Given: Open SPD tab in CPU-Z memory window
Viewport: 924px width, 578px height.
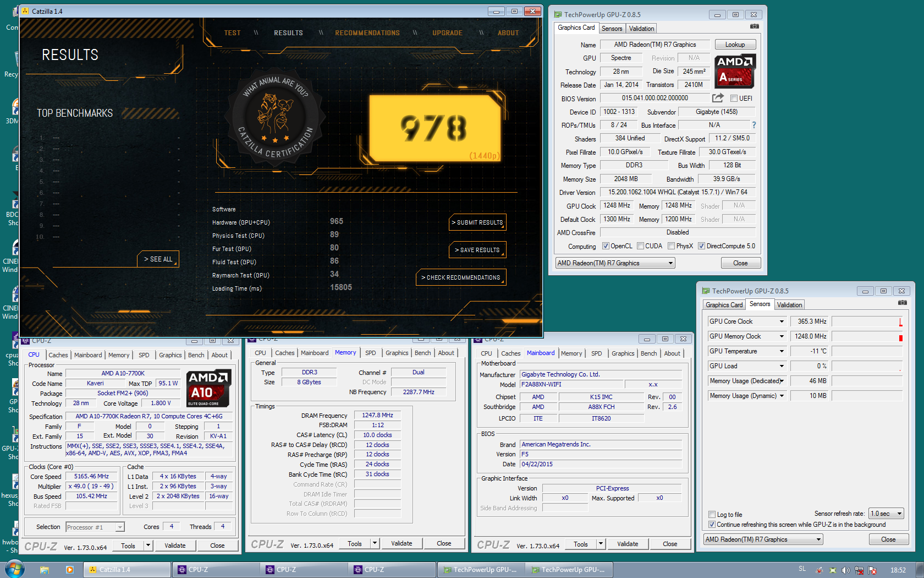Looking at the screenshot, I should click(371, 353).
